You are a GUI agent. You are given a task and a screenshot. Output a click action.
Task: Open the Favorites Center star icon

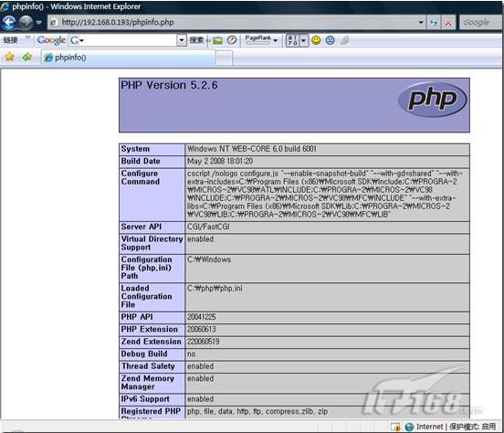coord(10,58)
